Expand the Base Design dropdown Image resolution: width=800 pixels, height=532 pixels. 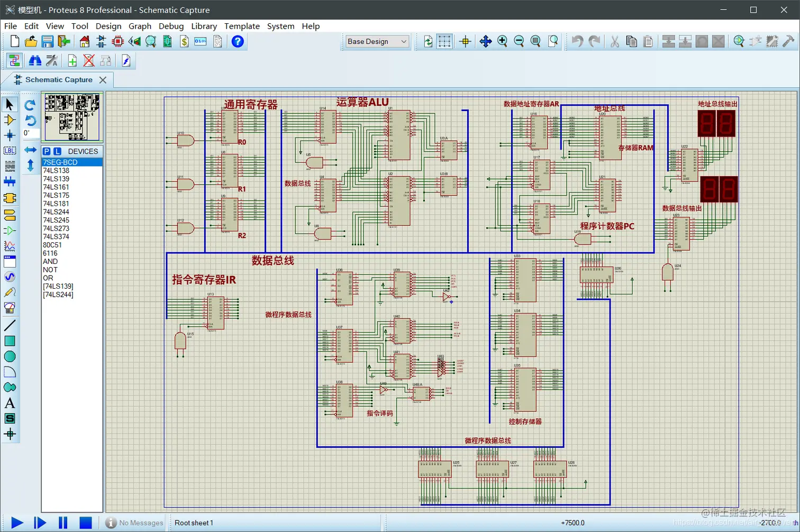point(377,41)
